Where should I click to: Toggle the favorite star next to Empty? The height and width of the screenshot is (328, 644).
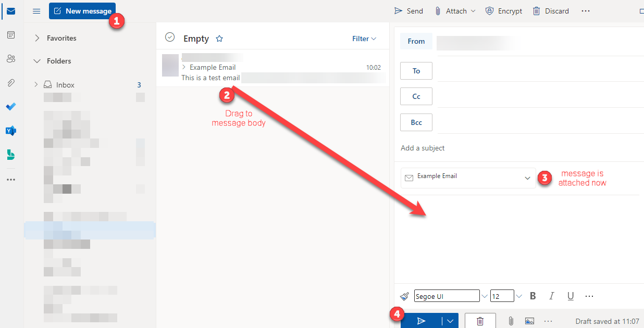(x=219, y=39)
